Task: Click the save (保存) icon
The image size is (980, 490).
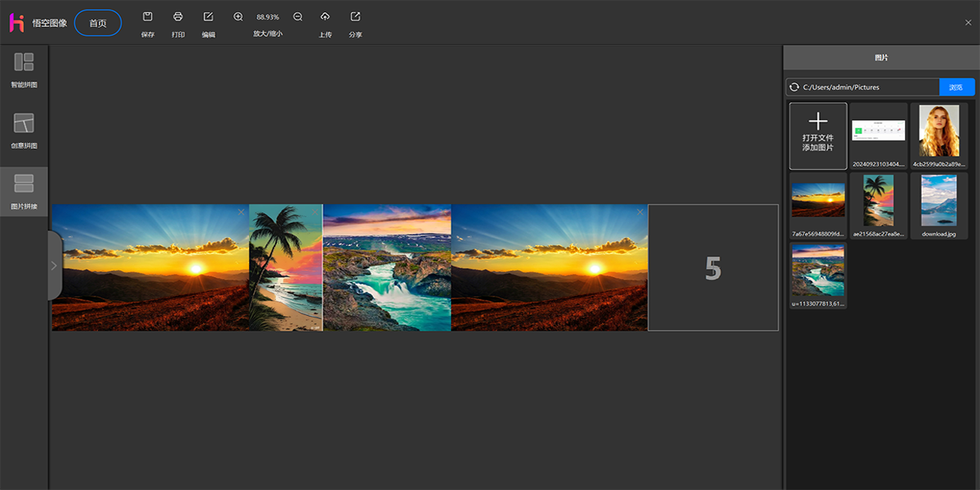Action: pos(147,16)
